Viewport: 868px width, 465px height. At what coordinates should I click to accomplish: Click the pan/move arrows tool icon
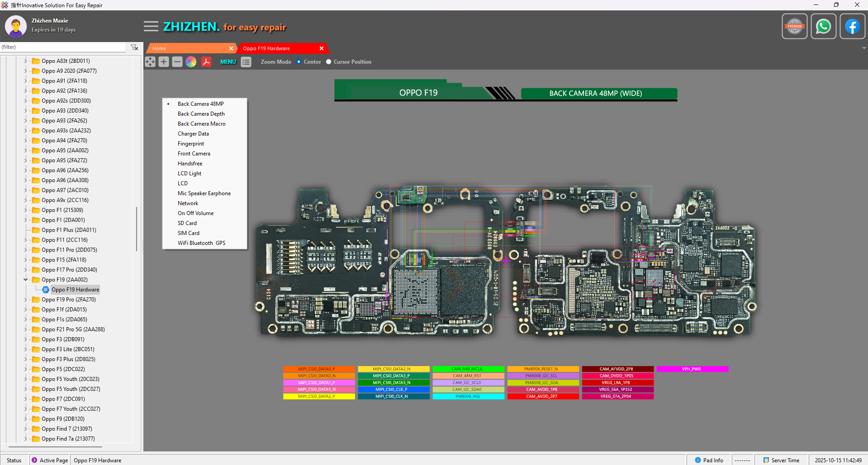tap(150, 62)
